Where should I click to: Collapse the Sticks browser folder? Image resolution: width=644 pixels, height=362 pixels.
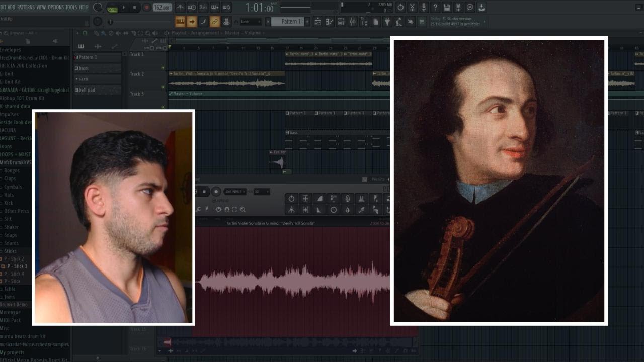[10, 251]
